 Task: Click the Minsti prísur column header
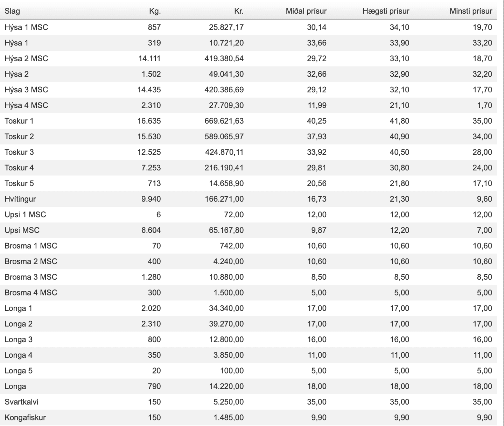coord(471,11)
